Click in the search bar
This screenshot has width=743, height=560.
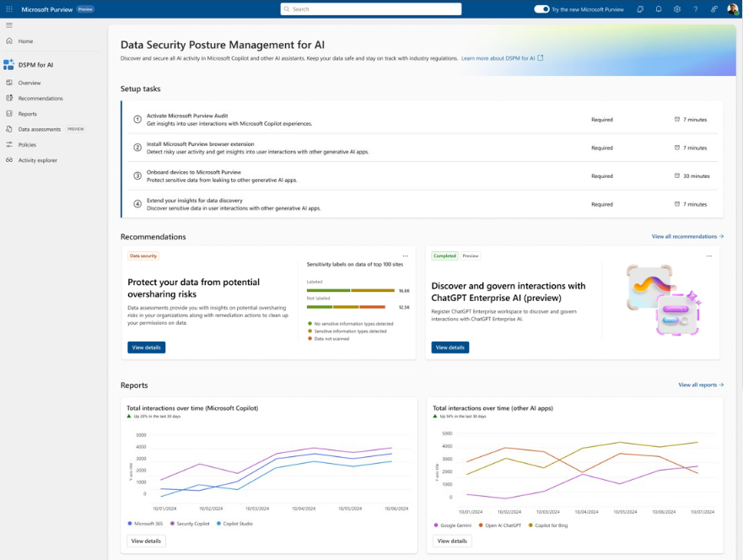[x=371, y=8]
